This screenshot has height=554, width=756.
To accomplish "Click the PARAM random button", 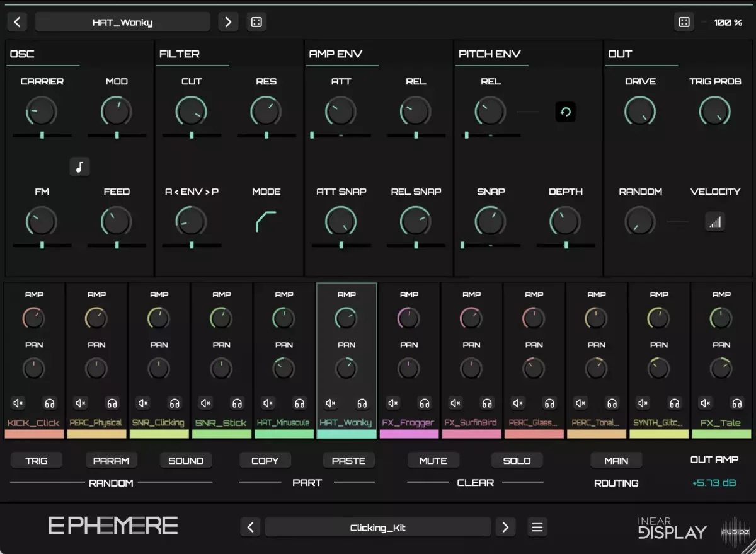I will [111, 461].
